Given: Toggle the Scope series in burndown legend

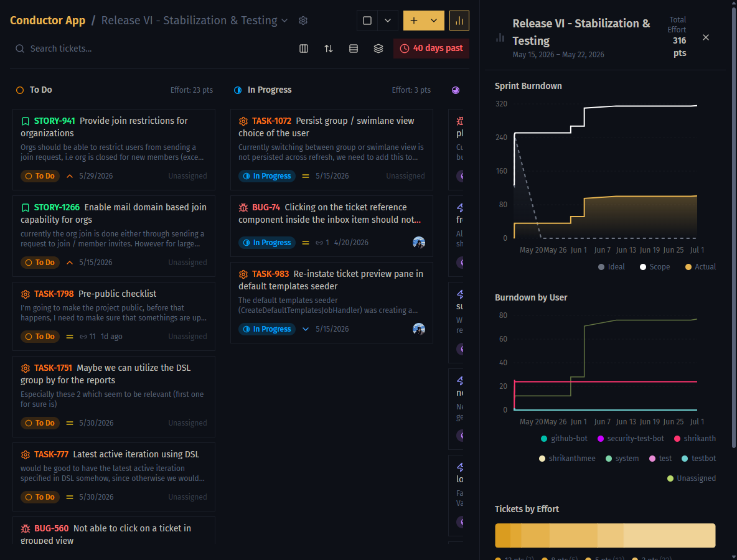Looking at the screenshot, I should click(655, 267).
